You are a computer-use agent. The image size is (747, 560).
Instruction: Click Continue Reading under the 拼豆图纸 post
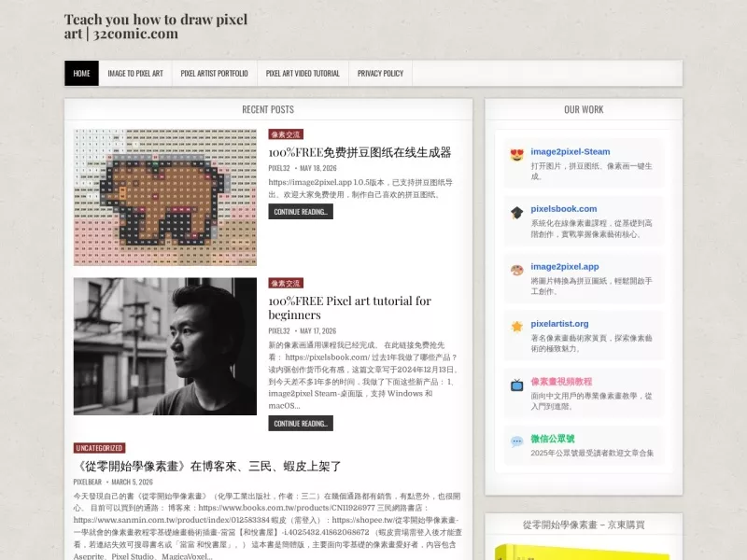coord(301,212)
